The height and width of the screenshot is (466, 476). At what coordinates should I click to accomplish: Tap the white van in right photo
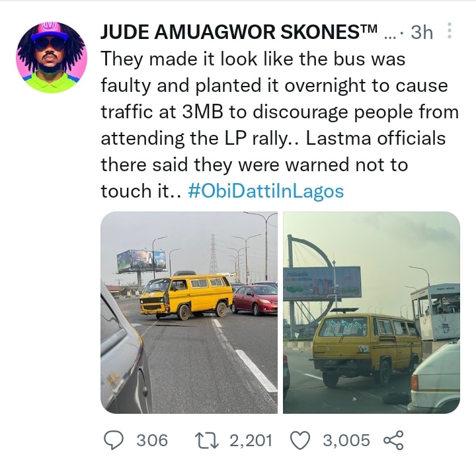[435, 377]
